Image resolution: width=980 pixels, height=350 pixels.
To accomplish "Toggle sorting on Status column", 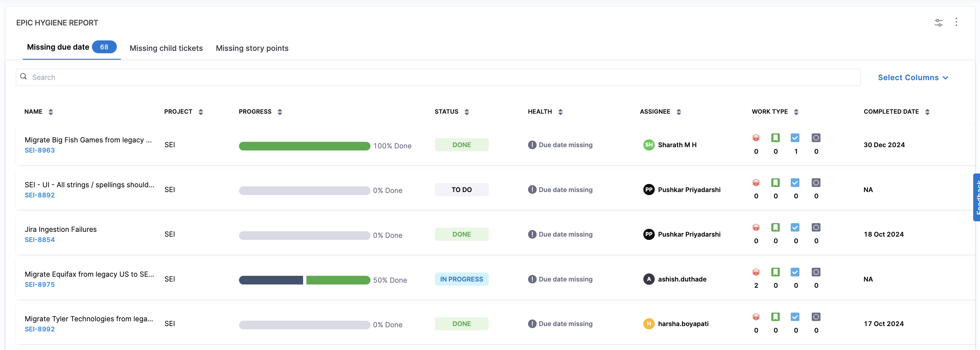I will point(466,112).
